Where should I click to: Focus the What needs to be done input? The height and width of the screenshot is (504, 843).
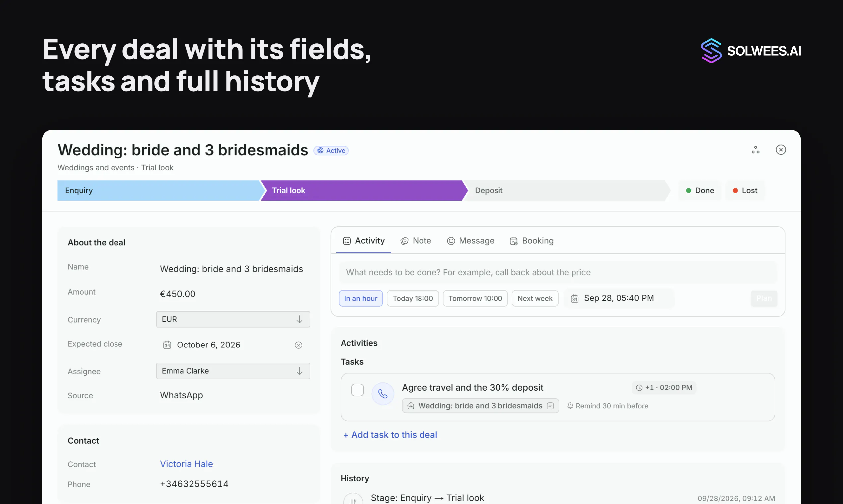click(558, 272)
